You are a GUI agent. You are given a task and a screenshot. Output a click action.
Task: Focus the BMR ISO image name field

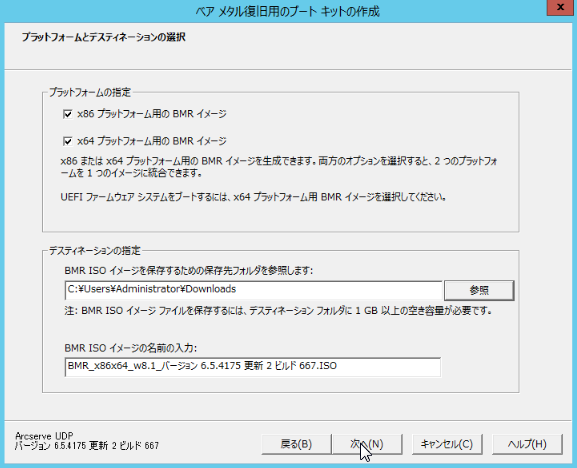coord(252,367)
